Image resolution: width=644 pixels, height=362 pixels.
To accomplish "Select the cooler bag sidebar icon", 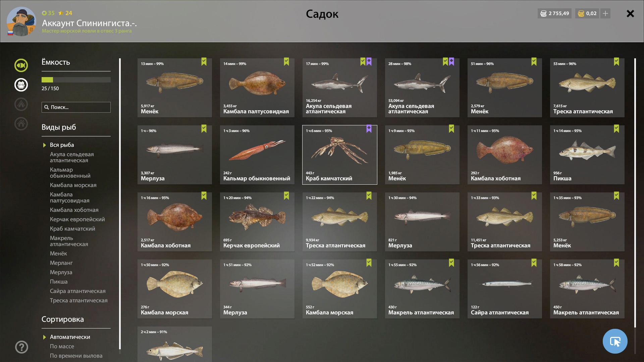I will 21,85.
